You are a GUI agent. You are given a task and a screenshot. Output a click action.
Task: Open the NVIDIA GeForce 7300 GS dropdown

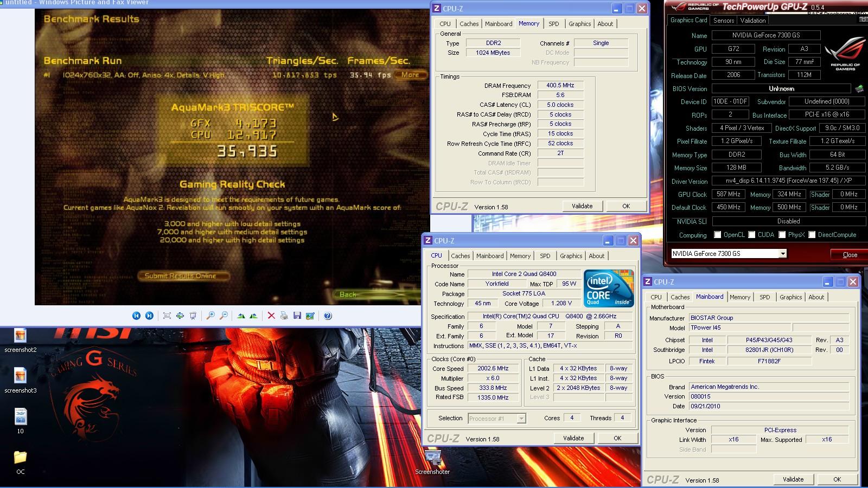[783, 254]
